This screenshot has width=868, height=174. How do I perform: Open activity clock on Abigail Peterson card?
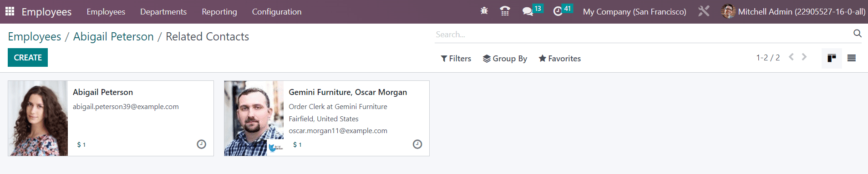(x=201, y=144)
